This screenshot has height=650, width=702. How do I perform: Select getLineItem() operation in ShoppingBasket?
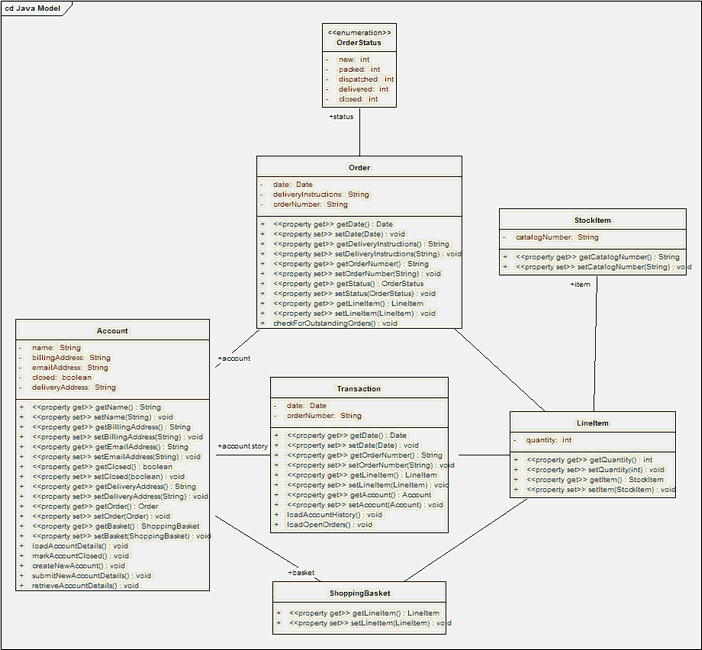364,613
